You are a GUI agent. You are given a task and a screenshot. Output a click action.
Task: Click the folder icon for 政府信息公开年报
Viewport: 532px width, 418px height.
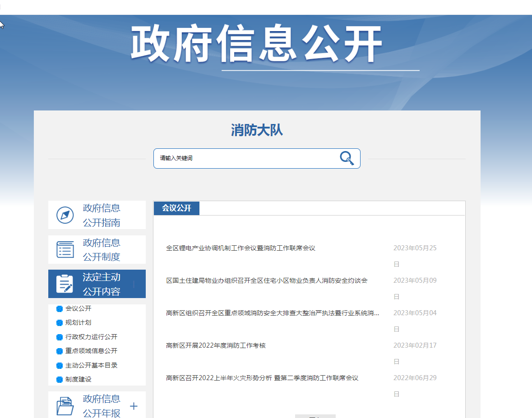click(x=65, y=406)
